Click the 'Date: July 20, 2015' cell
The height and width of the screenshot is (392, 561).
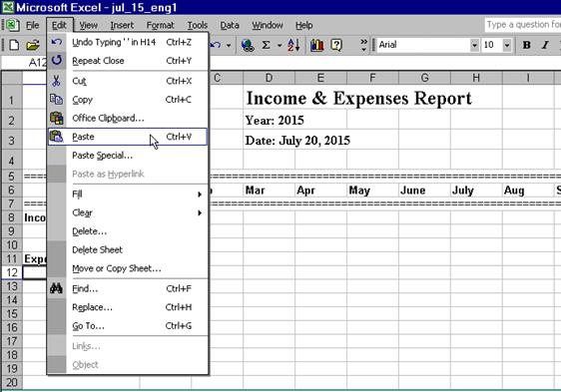tap(297, 141)
